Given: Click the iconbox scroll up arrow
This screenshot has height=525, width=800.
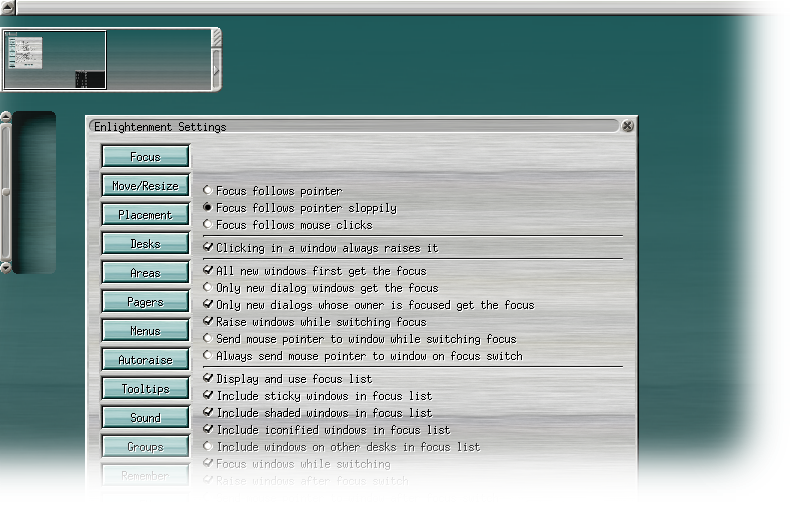Looking at the screenshot, I should click(x=6, y=117).
